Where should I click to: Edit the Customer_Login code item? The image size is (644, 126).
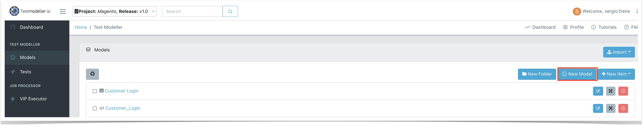click(x=598, y=108)
